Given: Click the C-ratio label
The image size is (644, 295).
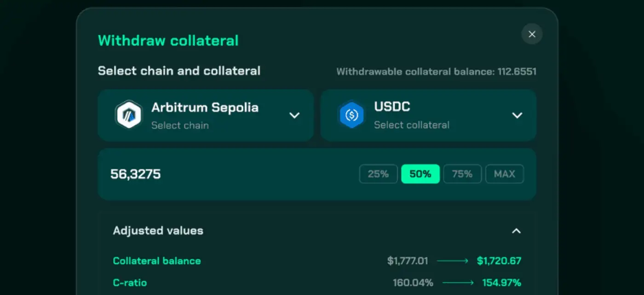Looking at the screenshot, I should coord(130,283).
